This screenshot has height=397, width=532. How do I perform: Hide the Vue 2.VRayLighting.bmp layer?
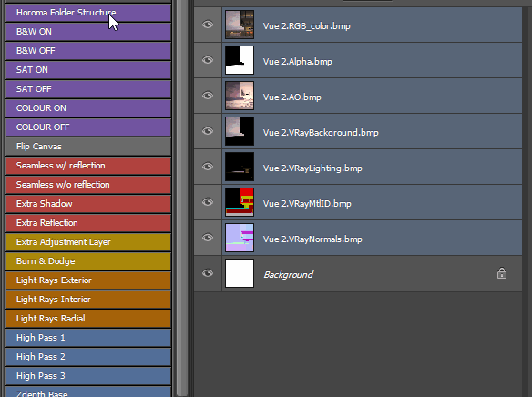(208, 167)
